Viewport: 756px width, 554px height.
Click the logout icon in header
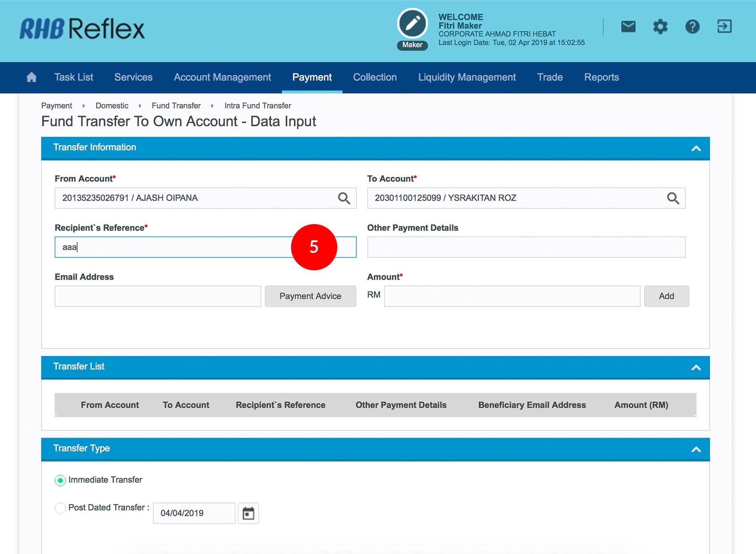724,26
